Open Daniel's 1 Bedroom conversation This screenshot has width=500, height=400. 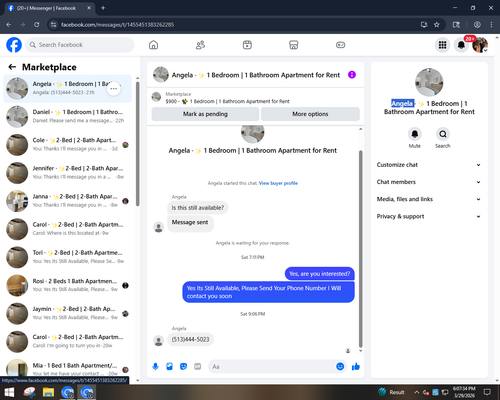(x=67, y=117)
